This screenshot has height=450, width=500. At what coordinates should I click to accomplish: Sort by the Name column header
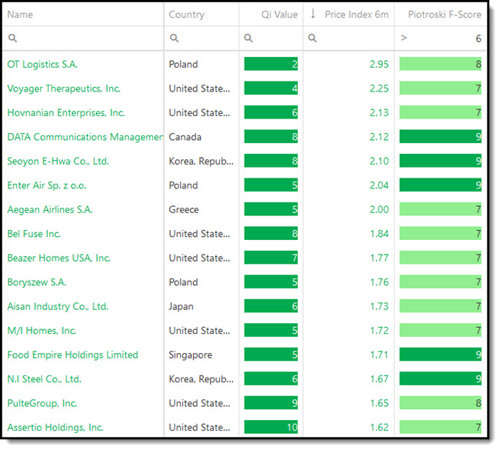[20, 14]
